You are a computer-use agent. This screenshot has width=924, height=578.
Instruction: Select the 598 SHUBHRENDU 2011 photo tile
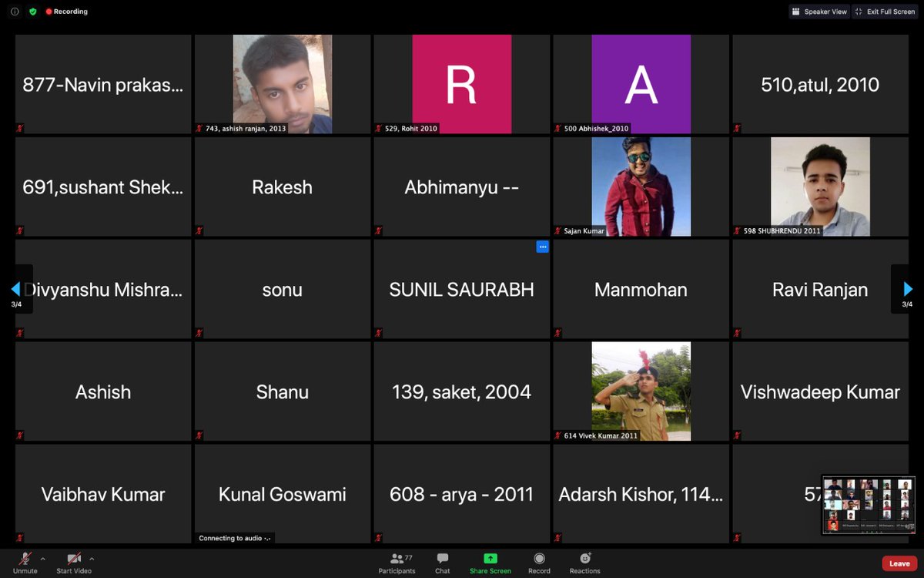[820, 187]
